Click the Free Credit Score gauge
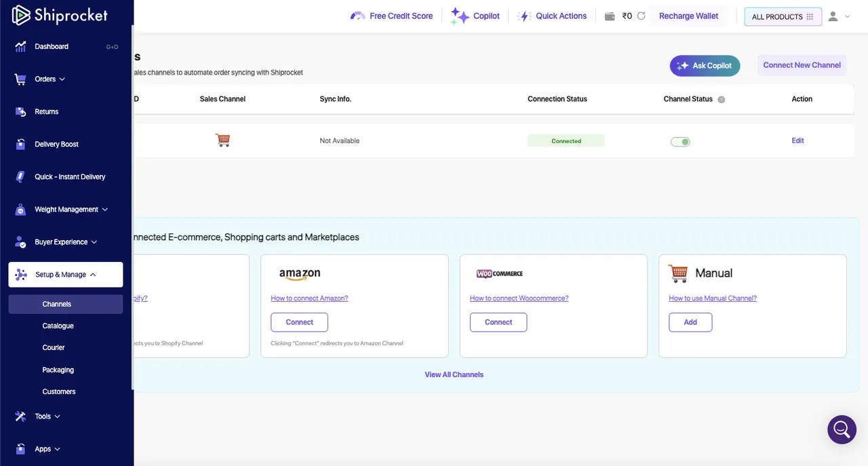Viewport: 868px width, 466px height. point(357,16)
